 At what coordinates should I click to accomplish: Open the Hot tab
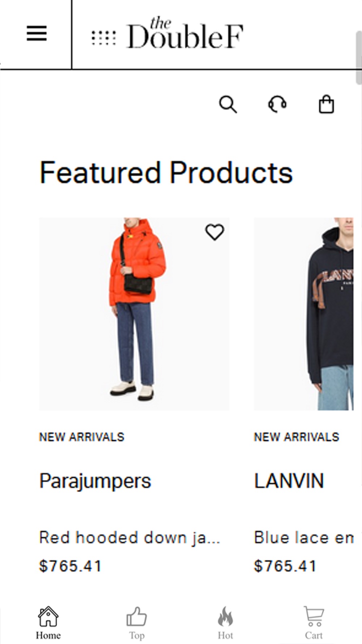pyautogui.click(x=225, y=623)
